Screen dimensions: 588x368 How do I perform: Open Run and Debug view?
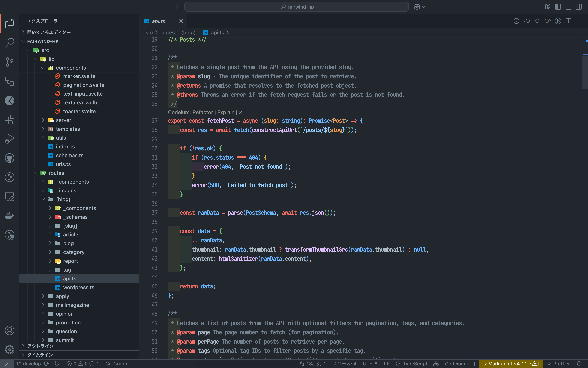click(9, 139)
